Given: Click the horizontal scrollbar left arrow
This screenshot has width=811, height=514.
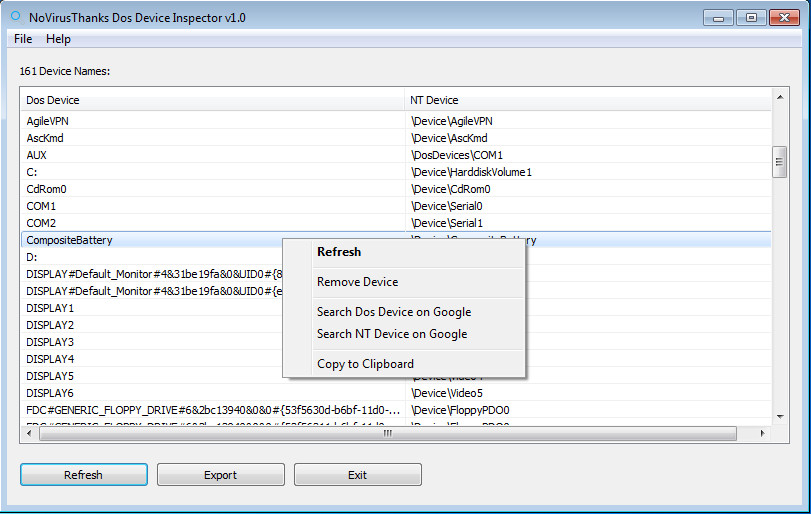Looking at the screenshot, I should tap(29, 433).
